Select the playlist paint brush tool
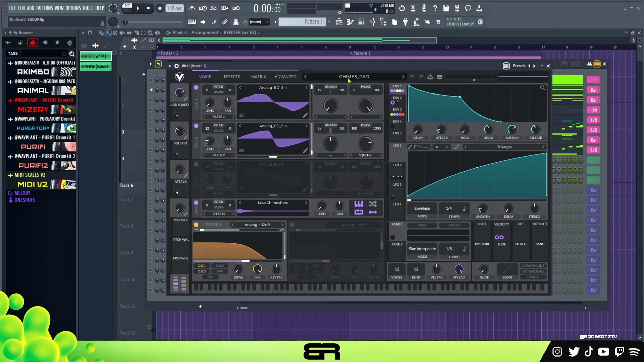 (x=108, y=33)
